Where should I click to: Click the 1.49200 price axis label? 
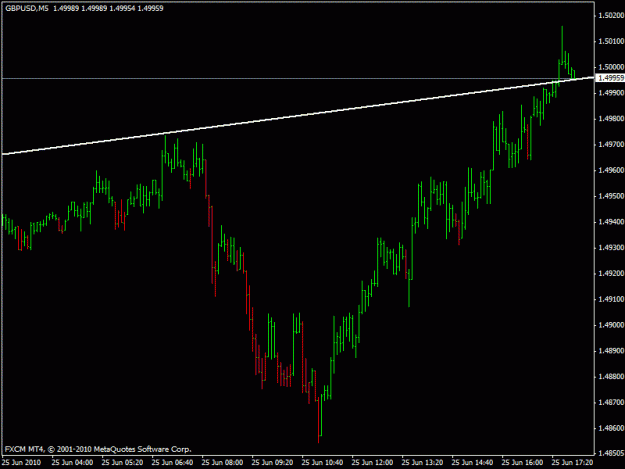tap(611, 273)
